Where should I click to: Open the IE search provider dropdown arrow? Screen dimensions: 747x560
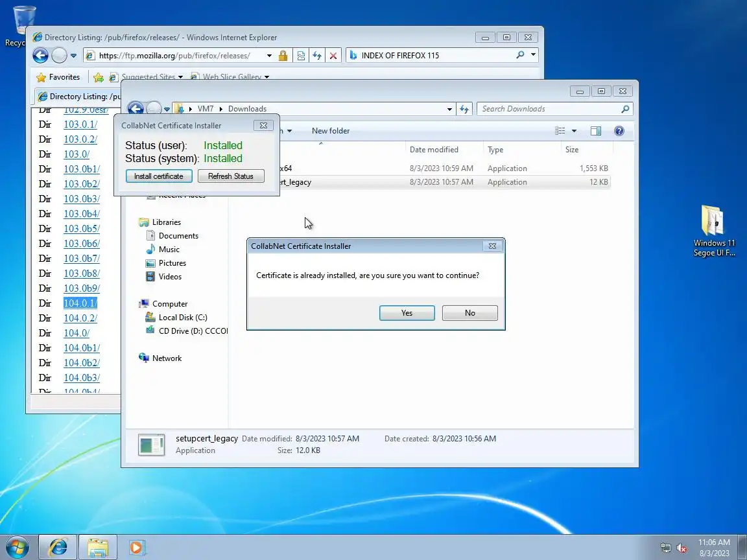click(x=533, y=55)
